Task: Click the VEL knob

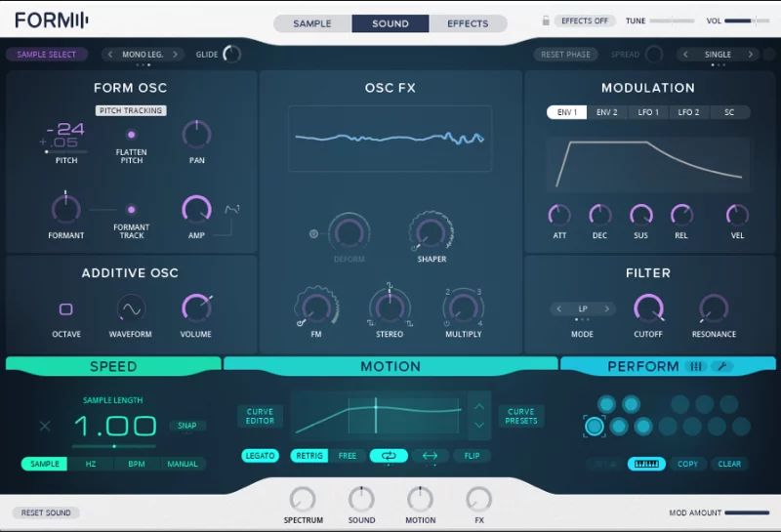Action: pyautogui.click(x=737, y=215)
